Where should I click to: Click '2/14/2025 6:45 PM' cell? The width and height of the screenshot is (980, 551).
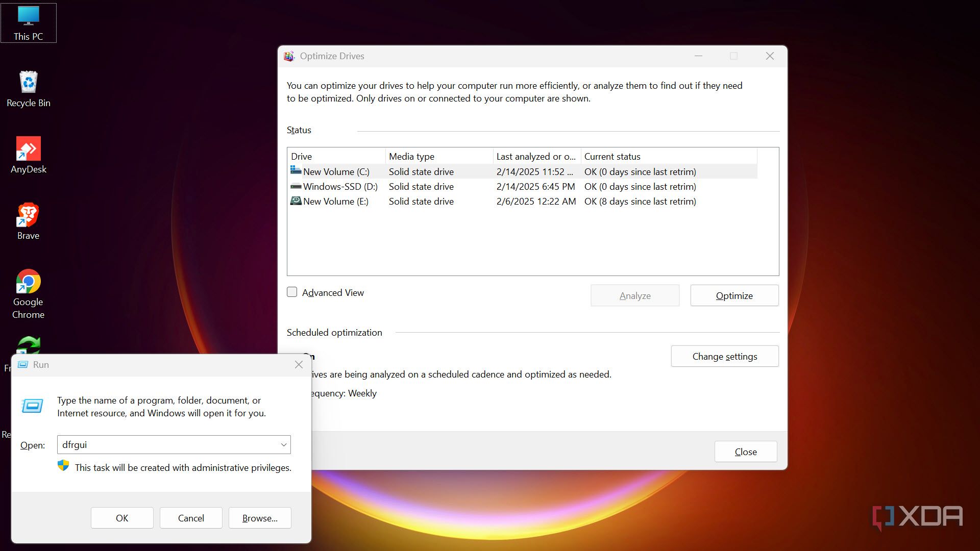click(x=535, y=186)
